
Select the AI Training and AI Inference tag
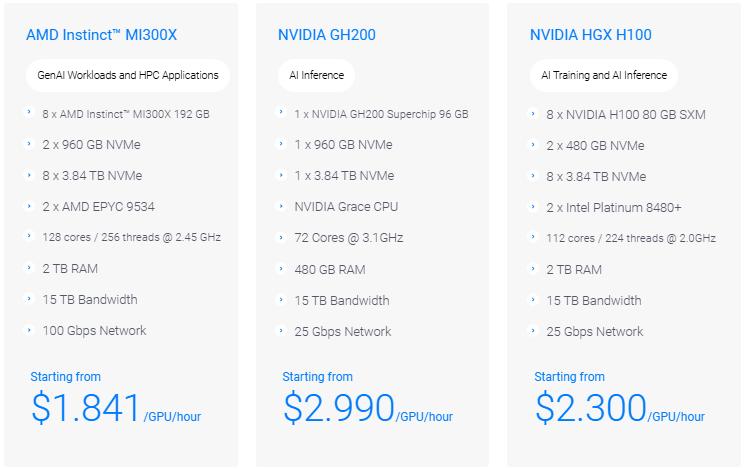point(604,75)
